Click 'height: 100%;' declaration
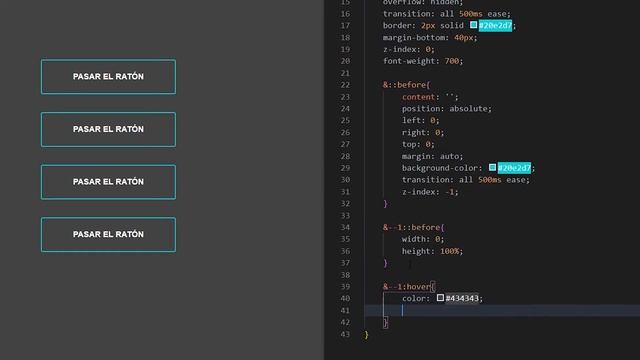The image size is (640, 360). point(433,251)
